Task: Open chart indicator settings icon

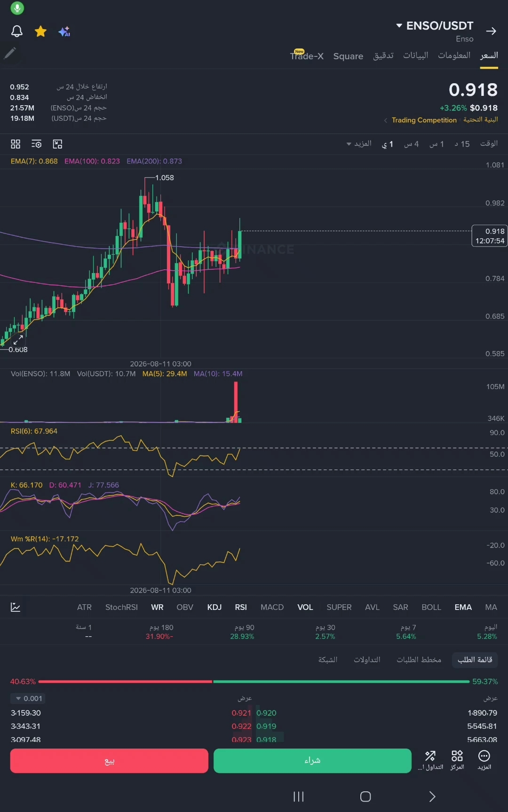Action: [36, 144]
